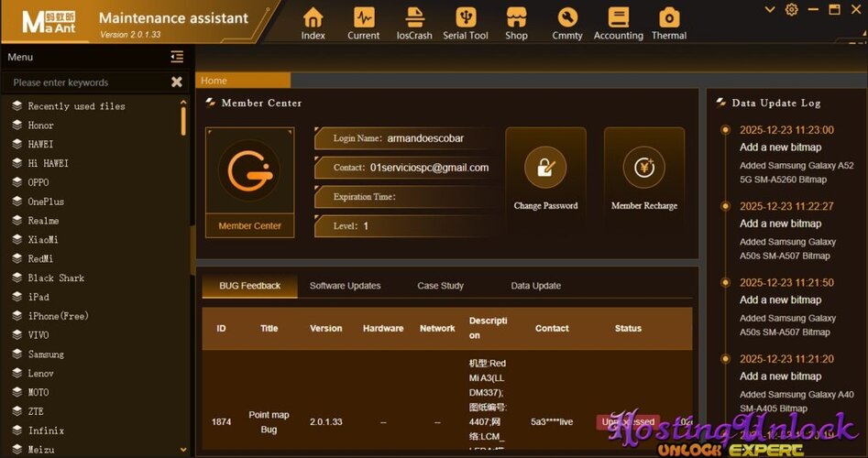Open the Cmmty wrench icon
This screenshot has width=868, height=458.
coord(567,24)
